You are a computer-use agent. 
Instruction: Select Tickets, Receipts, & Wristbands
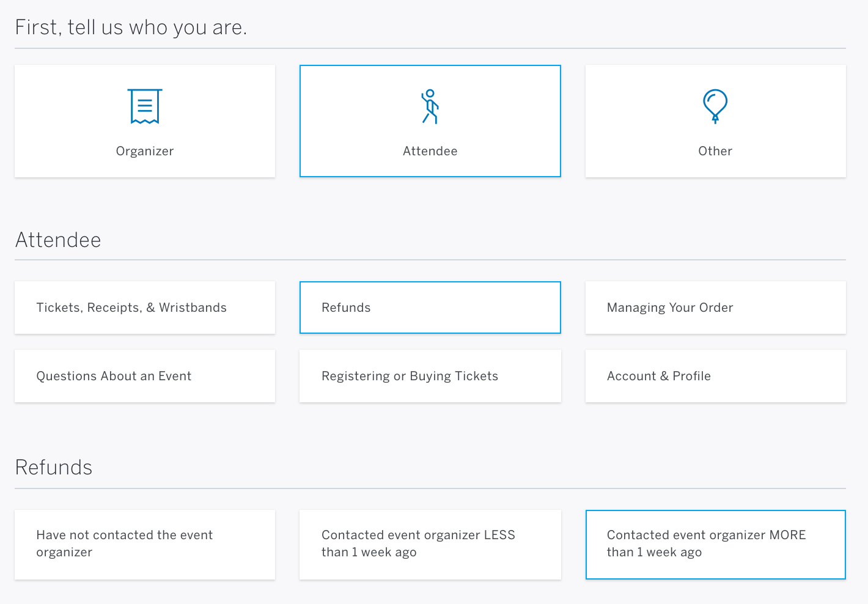(144, 308)
